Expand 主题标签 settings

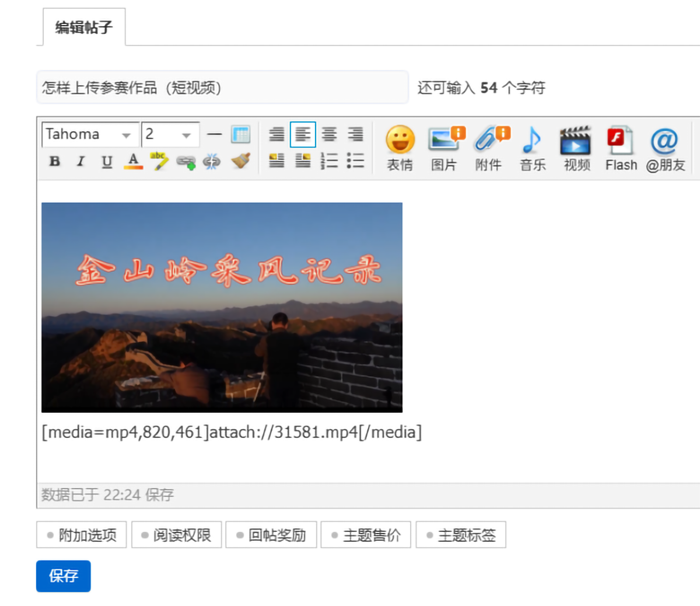tap(461, 535)
